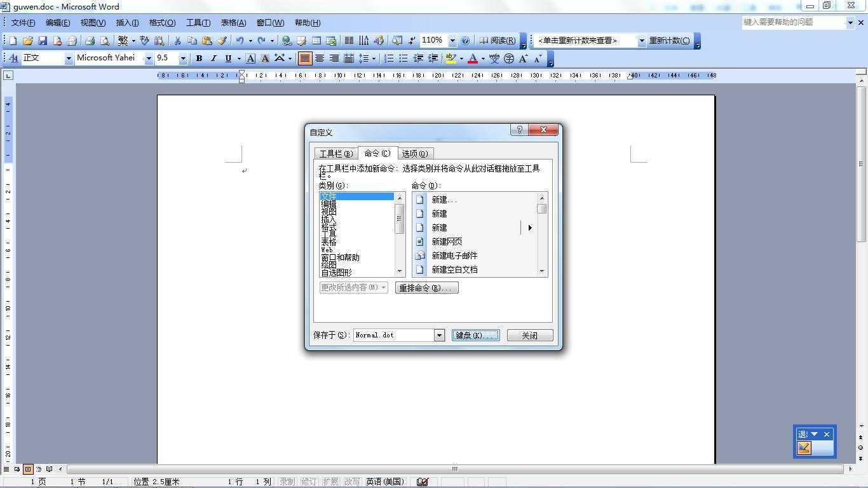The width and height of the screenshot is (868, 488).
Task: Open the 帮助(H) menu
Action: 308,23
